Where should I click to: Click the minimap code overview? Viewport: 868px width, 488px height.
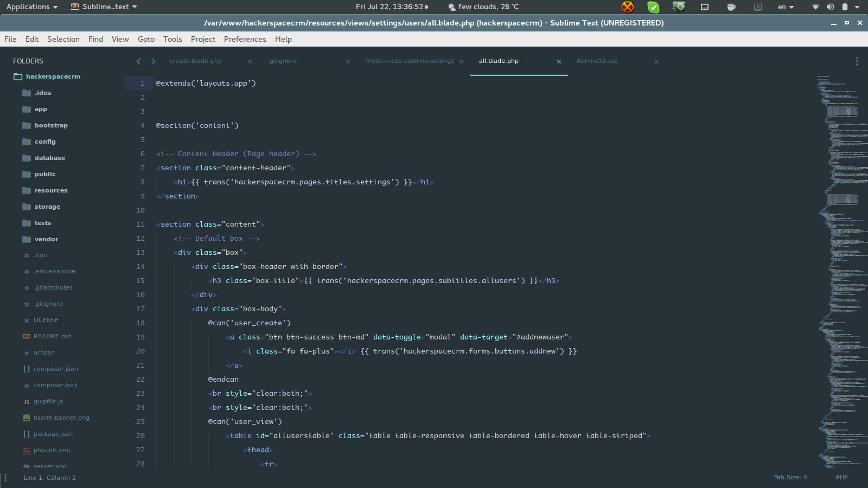(841, 271)
